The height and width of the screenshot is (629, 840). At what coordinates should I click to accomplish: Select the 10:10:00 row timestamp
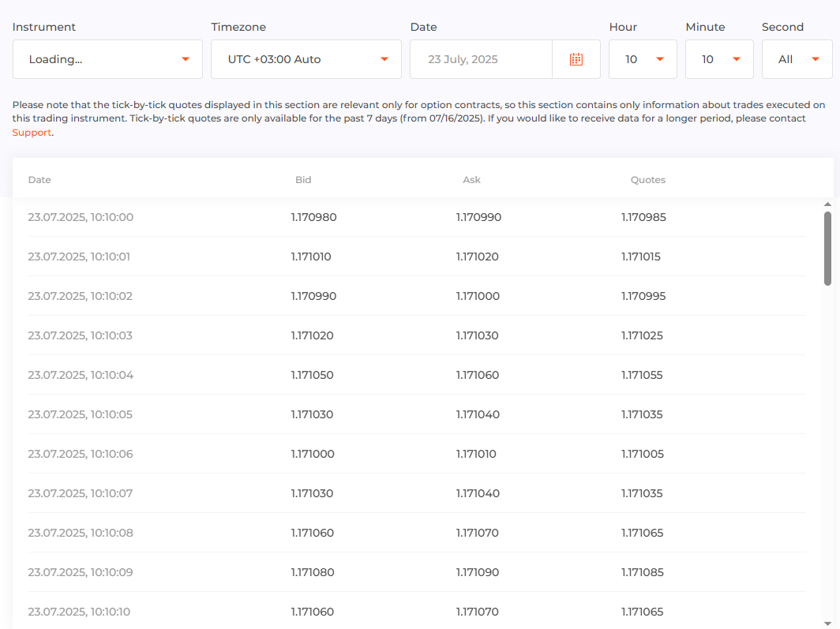click(81, 217)
